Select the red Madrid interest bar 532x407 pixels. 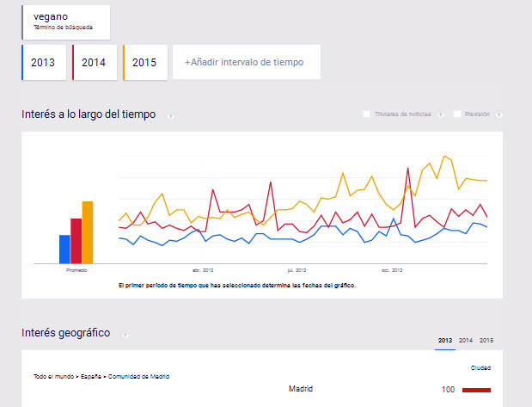476,390
